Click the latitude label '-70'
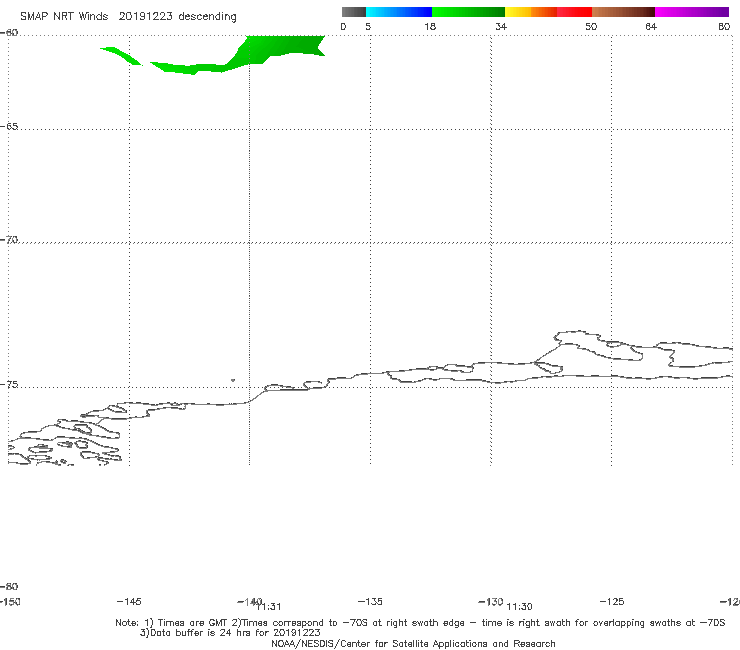 point(9,240)
